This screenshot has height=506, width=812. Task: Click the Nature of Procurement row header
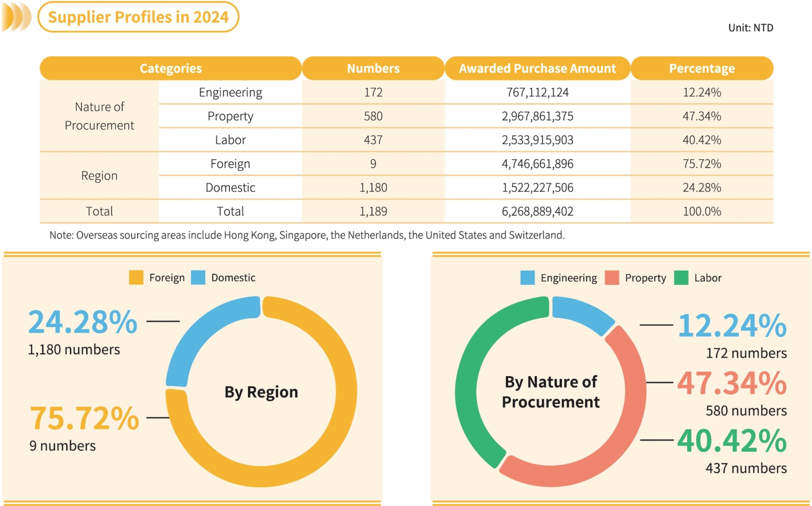tap(99, 116)
